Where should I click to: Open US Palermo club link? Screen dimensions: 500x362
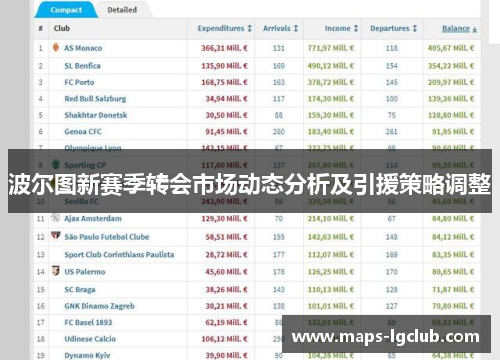(x=85, y=272)
